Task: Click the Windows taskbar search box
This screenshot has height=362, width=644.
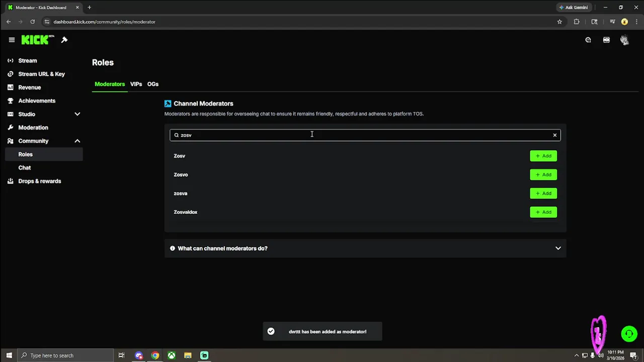Action: (x=65, y=355)
